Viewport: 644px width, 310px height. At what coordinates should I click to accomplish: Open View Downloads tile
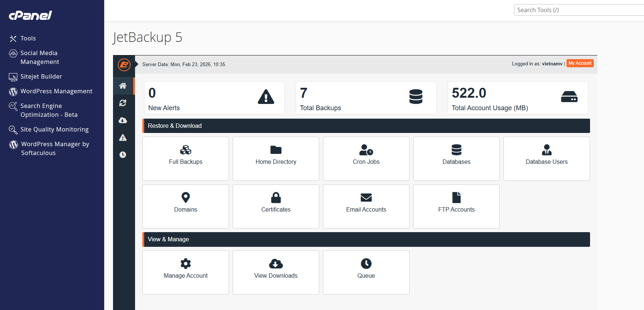(276, 273)
